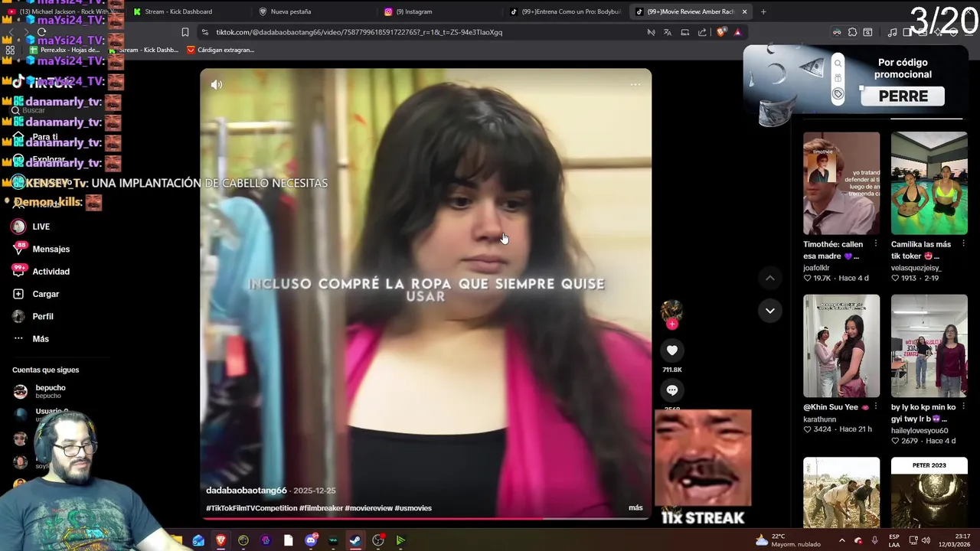Screen dimensions: 980x551
Task: Click the microphone icon in the system tray
Action: pyautogui.click(x=874, y=540)
